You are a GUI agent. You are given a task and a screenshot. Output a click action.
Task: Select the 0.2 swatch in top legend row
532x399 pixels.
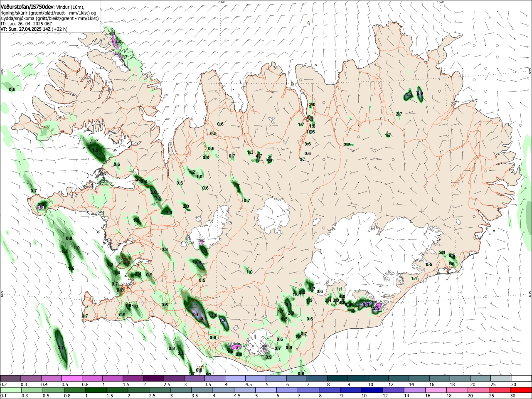pos(10,378)
